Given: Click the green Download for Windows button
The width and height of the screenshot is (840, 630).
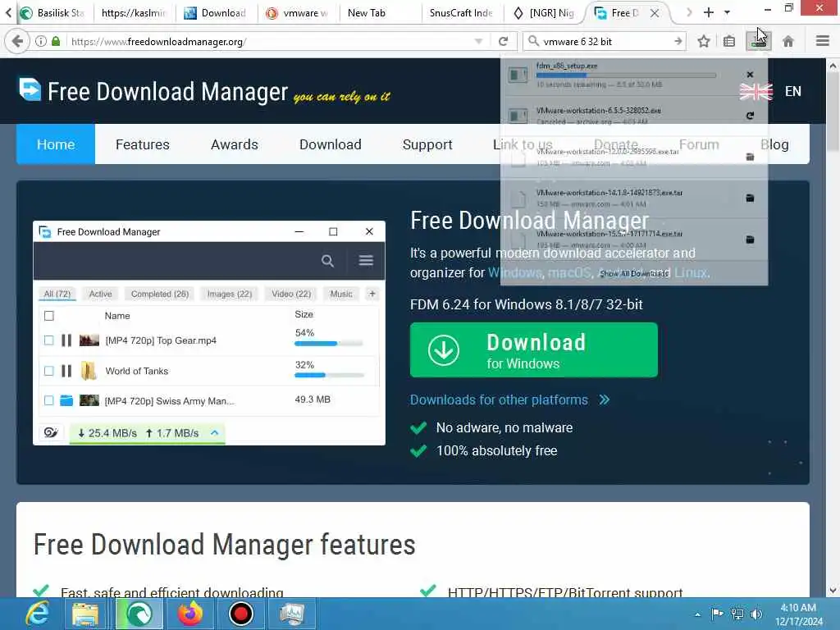Looking at the screenshot, I should [x=533, y=349].
